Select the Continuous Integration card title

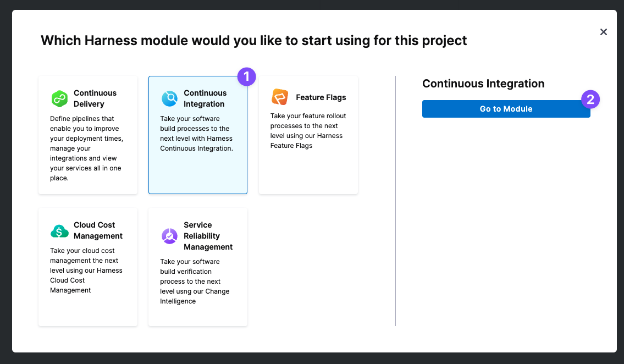tap(205, 98)
